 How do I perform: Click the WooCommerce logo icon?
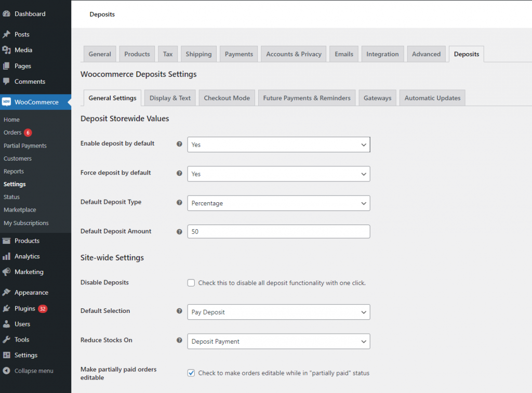coord(6,102)
